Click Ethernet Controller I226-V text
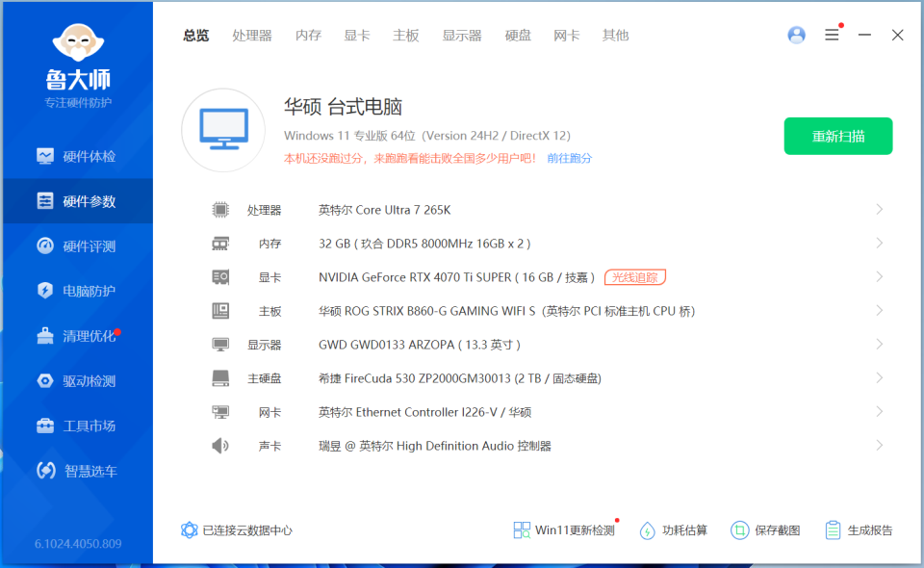 [x=424, y=412]
